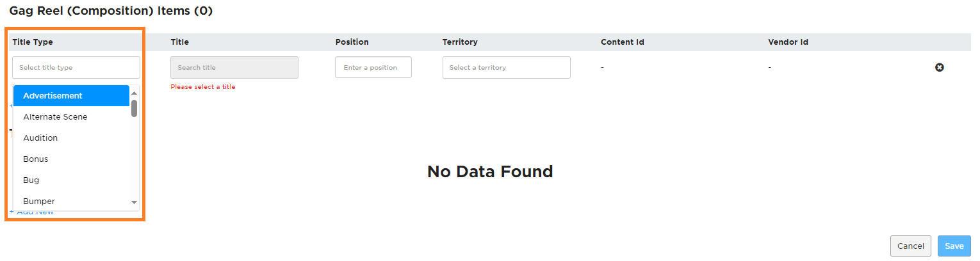Click the Title Type column header

pos(33,42)
